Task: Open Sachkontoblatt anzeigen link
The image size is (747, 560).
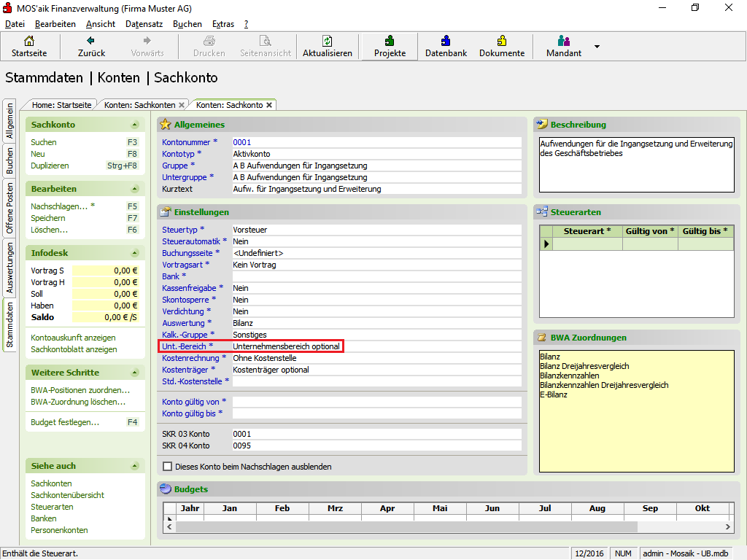Action: (74, 349)
